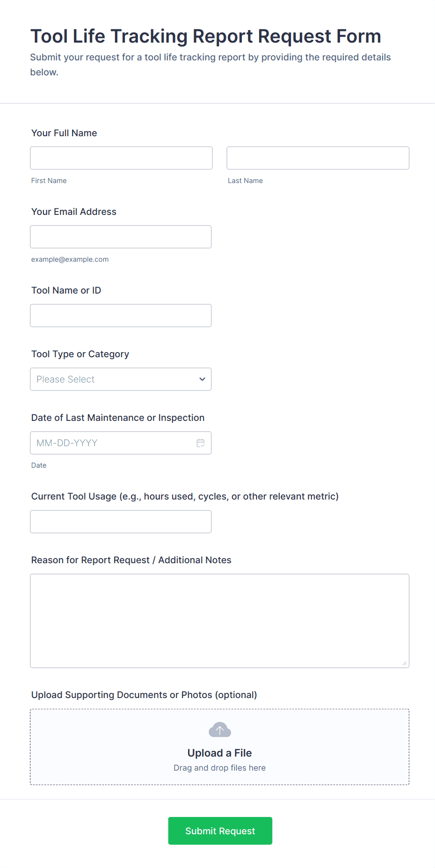The width and height of the screenshot is (435, 868).
Task: Click the form title heading
Action: (206, 36)
